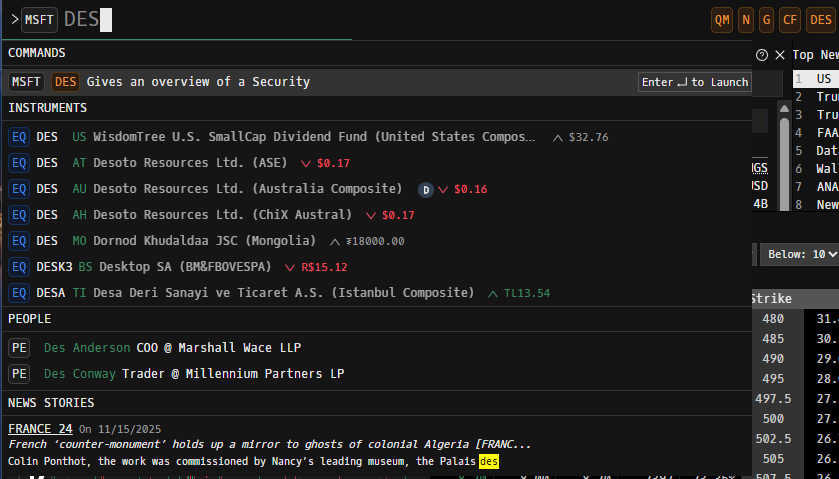Click the PE icon beside Des Conway
The image size is (839, 479).
tap(19, 374)
